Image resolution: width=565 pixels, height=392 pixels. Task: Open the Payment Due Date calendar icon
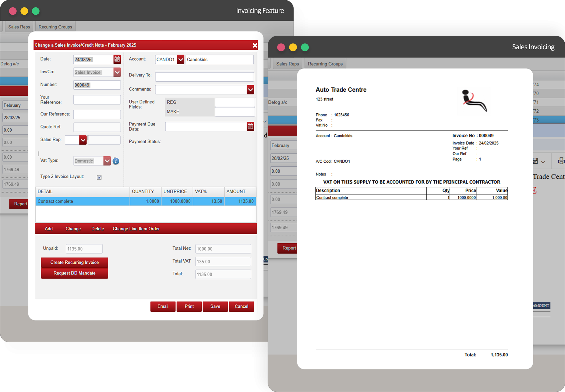[250, 126]
